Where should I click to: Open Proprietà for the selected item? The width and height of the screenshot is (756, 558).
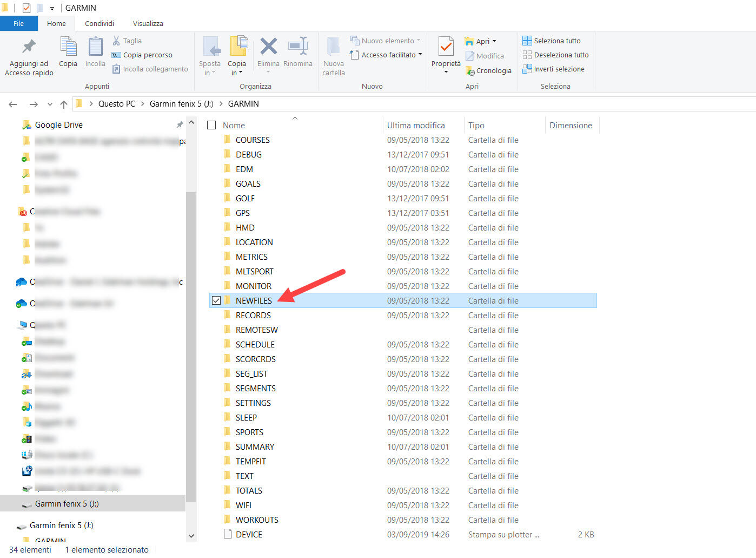coord(446,49)
